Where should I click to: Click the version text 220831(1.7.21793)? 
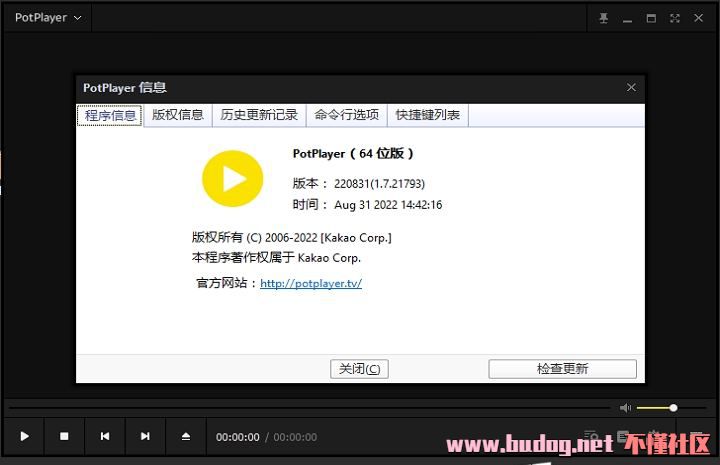click(x=379, y=184)
